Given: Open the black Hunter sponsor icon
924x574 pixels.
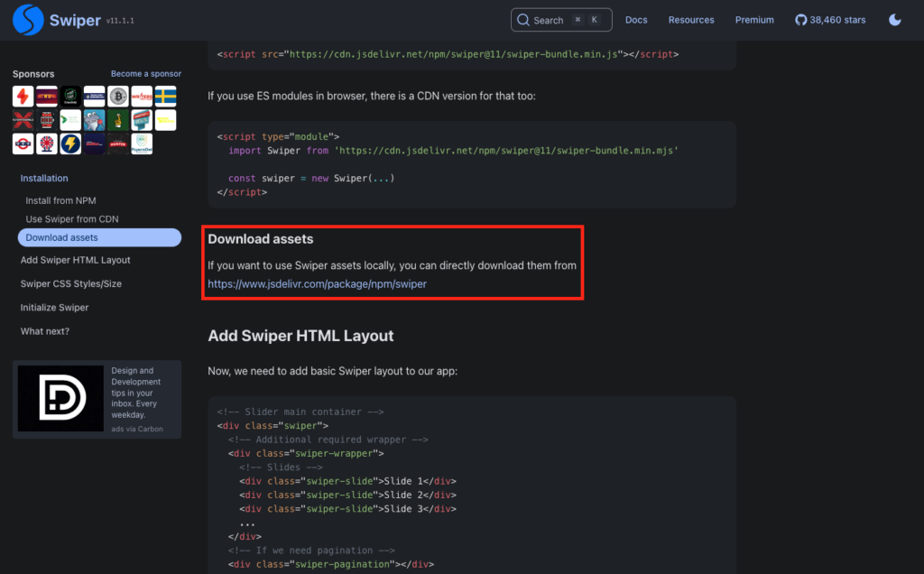Looking at the screenshot, I should pos(118,143).
